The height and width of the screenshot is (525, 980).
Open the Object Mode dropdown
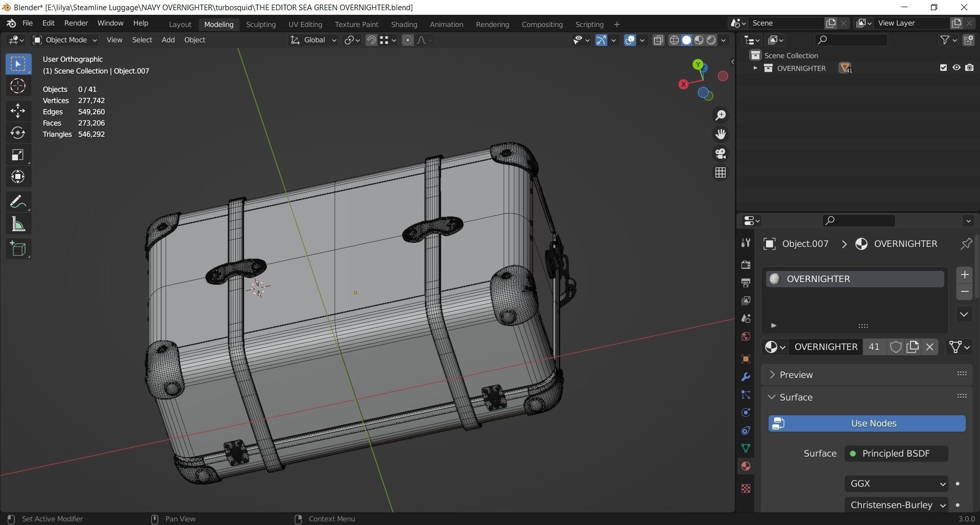(x=64, y=40)
